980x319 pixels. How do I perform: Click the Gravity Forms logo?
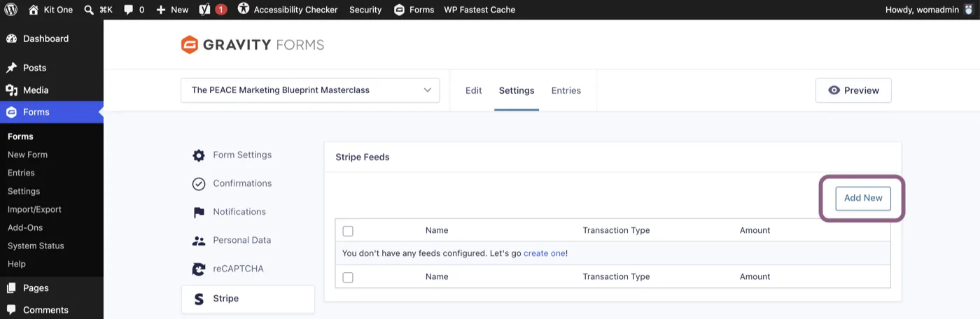click(x=253, y=45)
